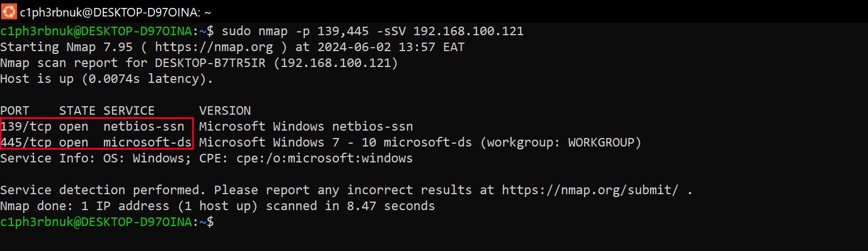This screenshot has width=868, height=251.
Task: Click the 'Nmap done' summary line
Action: point(217,206)
